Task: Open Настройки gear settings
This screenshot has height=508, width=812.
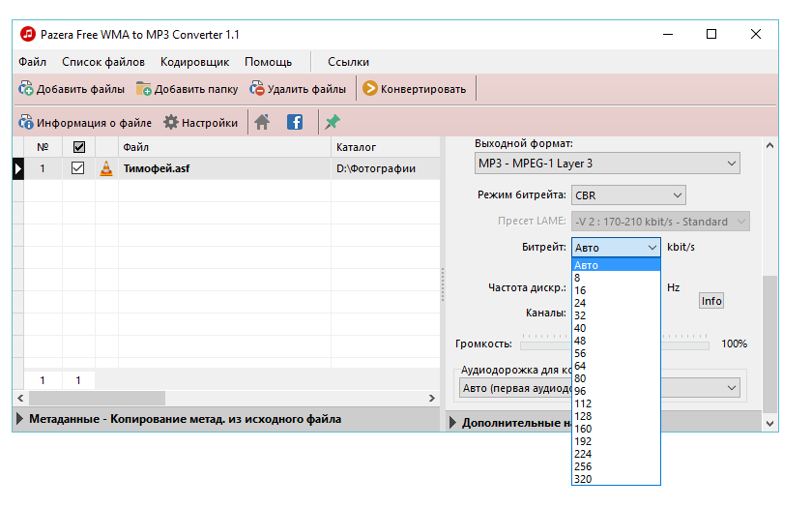Action: pyautogui.click(x=201, y=123)
